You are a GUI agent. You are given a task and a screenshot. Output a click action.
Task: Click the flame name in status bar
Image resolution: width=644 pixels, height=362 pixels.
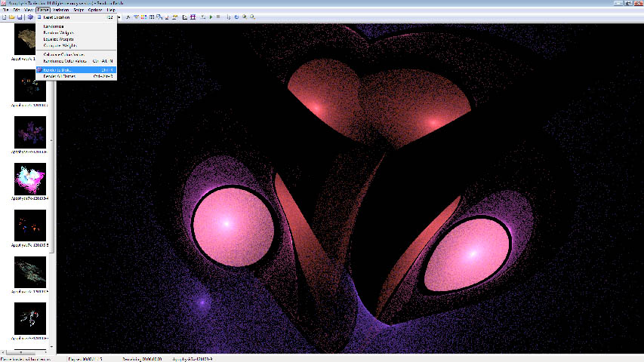(193, 359)
